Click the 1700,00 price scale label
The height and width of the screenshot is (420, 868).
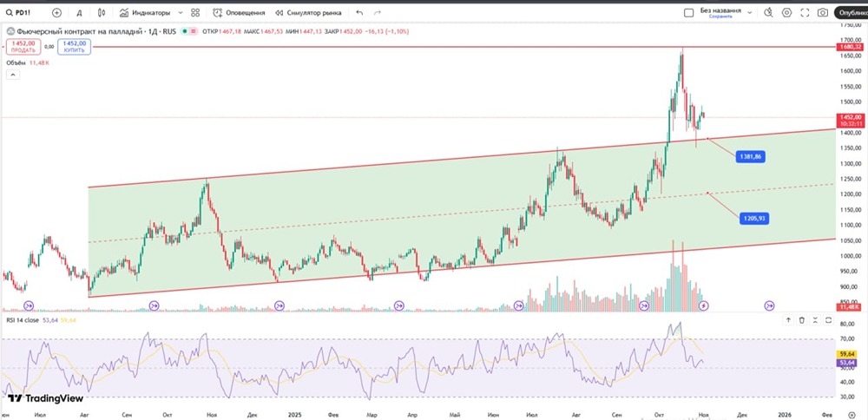[852, 41]
